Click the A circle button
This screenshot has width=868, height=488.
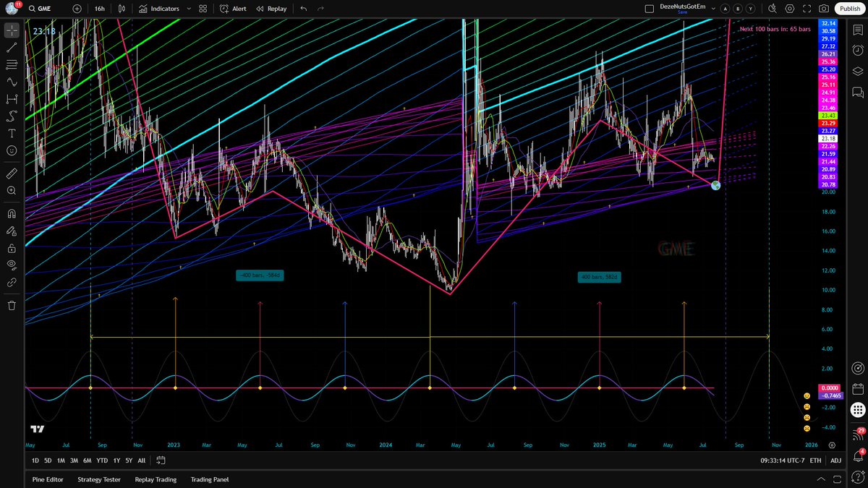(x=726, y=9)
